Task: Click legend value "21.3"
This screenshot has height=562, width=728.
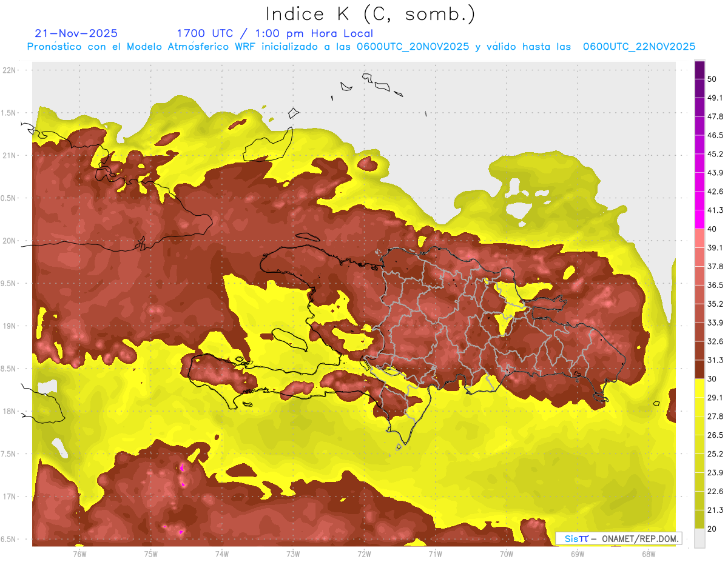Action: pos(715,510)
